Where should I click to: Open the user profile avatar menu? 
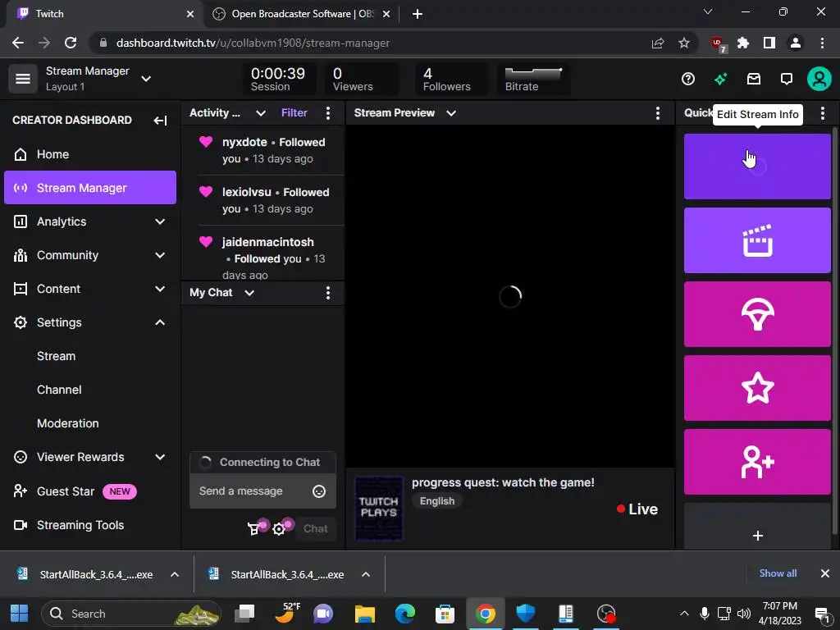point(819,80)
